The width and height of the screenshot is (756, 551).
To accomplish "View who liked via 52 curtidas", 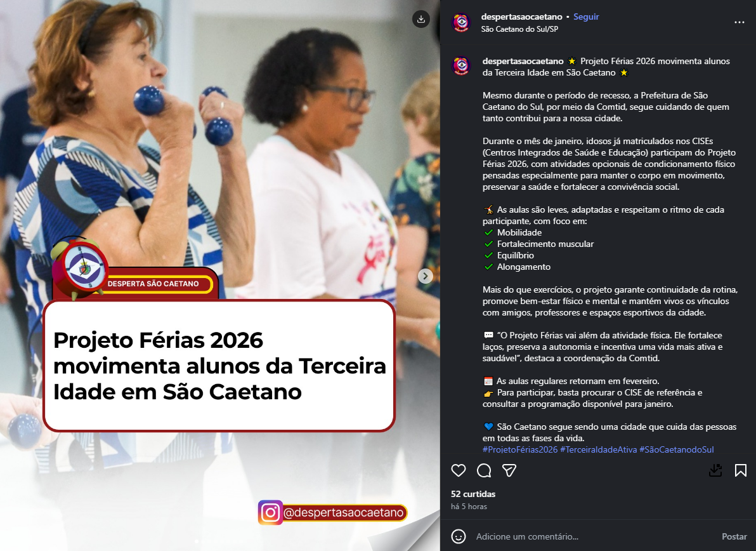I will pyautogui.click(x=473, y=494).
